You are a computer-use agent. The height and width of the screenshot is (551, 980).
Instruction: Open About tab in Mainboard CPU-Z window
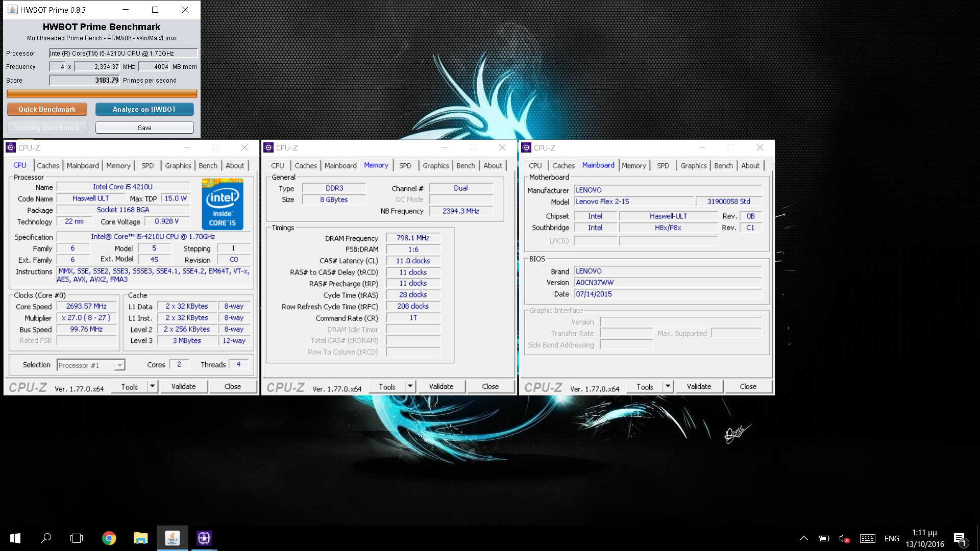pos(750,165)
